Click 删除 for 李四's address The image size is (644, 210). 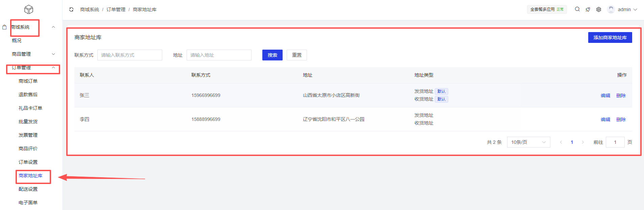tap(621, 120)
